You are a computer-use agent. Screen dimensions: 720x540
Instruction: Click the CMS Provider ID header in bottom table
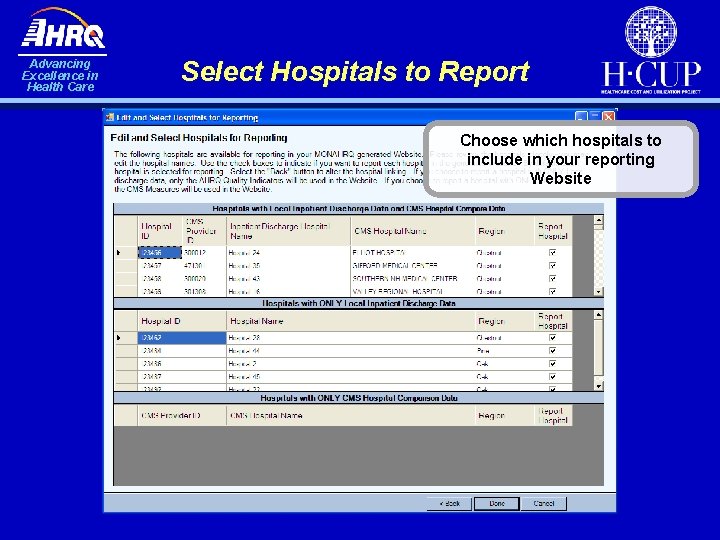[x=182, y=416]
